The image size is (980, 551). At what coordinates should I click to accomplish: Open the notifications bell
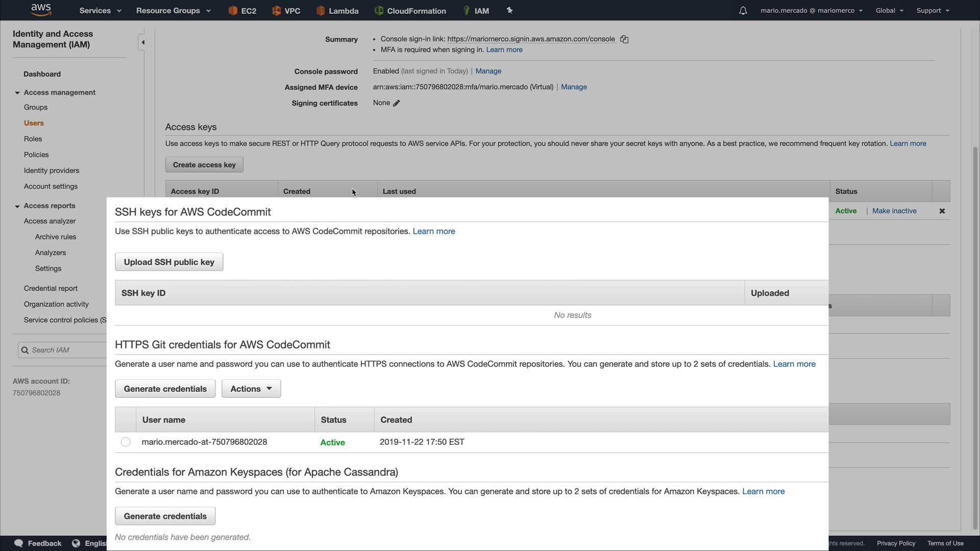pyautogui.click(x=743, y=11)
